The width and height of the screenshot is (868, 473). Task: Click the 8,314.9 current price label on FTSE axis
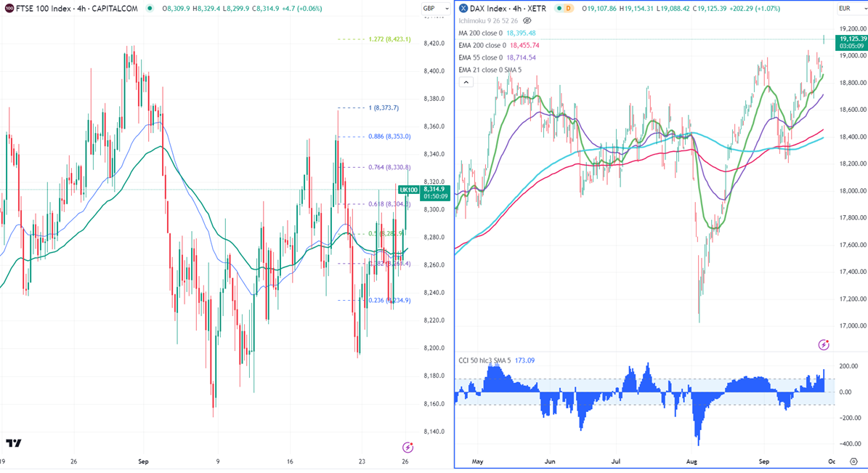(434, 190)
